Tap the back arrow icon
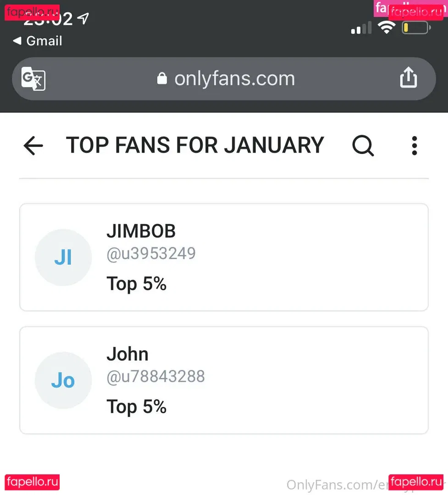448x495 pixels. click(33, 146)
